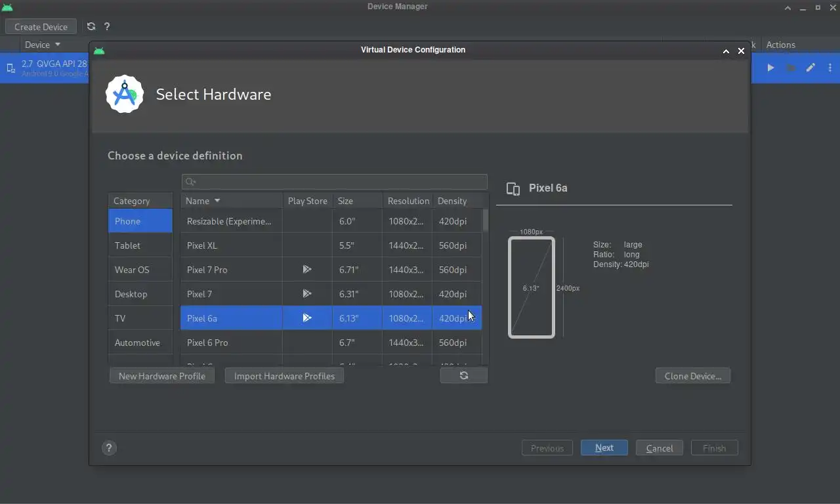Viewport: 840px width, 504px height.
Task: Select the Pixel XL device row
Action: (x=331, y=245)
